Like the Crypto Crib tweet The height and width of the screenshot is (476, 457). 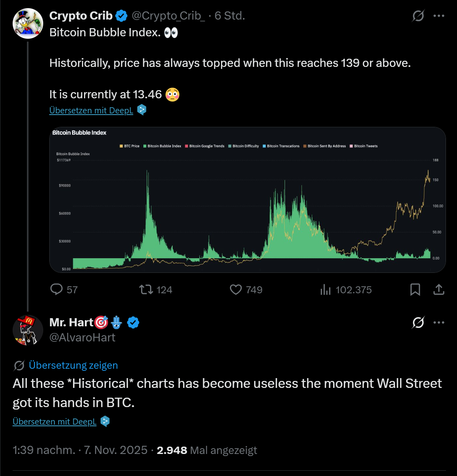(236, 290)
